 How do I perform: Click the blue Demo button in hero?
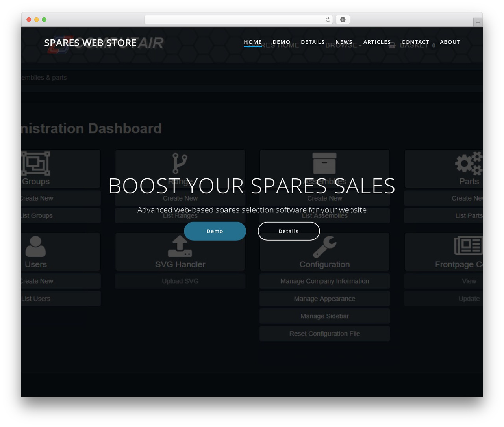pos(215,231)
